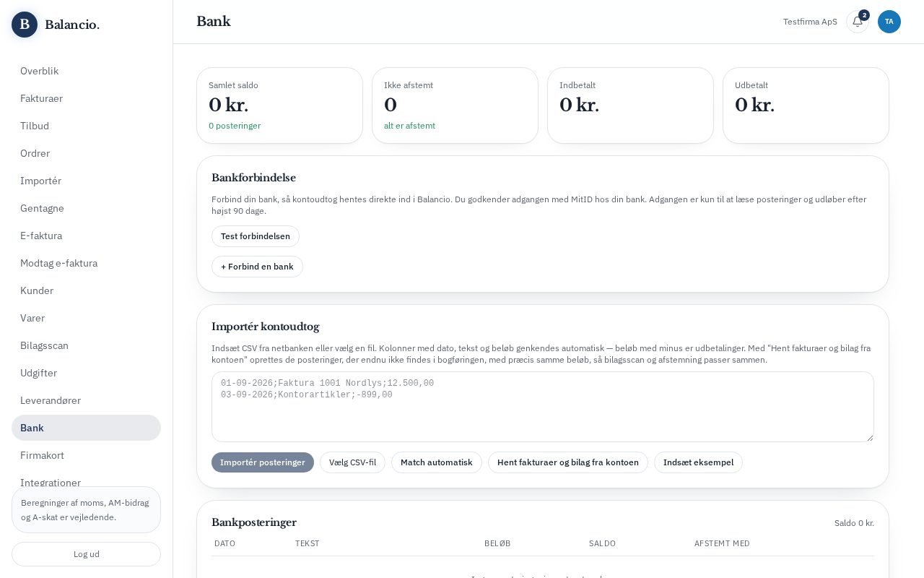Image resolution: width=924 pixels, height=578 pixels.
Task: Click the AFSTEMT MED column header
Action: (722, 543)
